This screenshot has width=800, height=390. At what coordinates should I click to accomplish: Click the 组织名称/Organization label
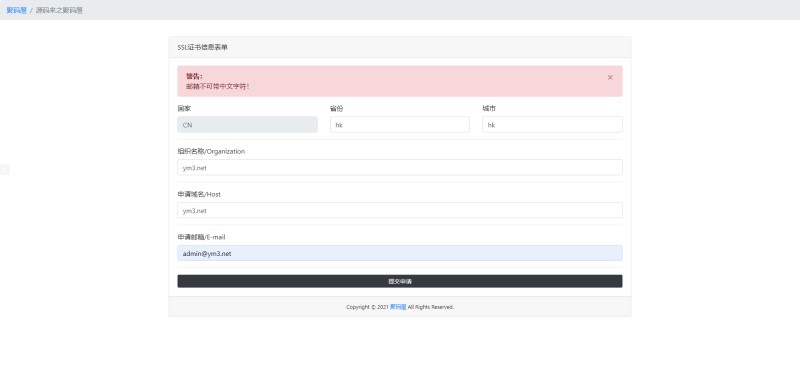tap(211, 151)
